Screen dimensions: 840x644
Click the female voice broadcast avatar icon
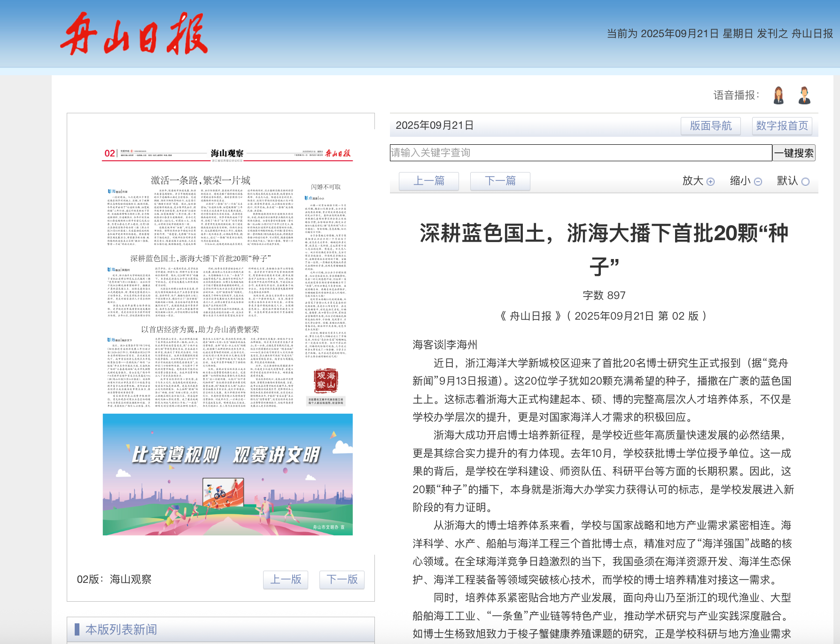778,95
